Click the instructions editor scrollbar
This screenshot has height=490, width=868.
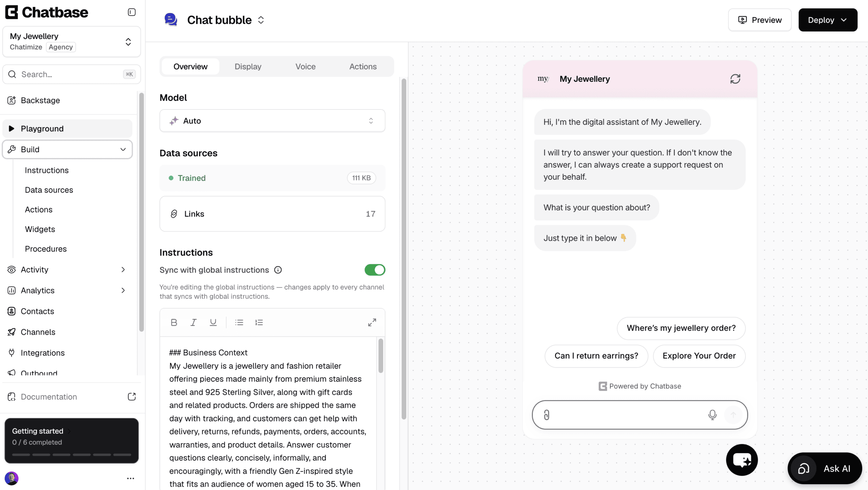(381, 356)
